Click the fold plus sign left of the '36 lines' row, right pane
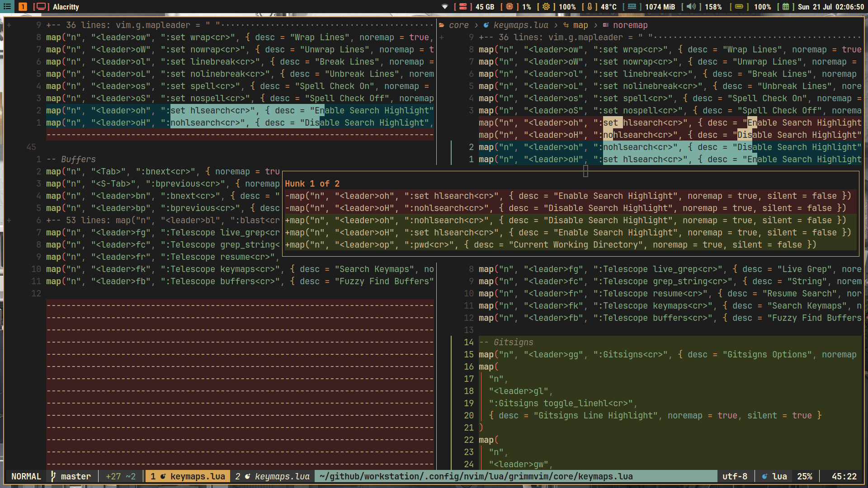868x488 pixels. [442, 38]
